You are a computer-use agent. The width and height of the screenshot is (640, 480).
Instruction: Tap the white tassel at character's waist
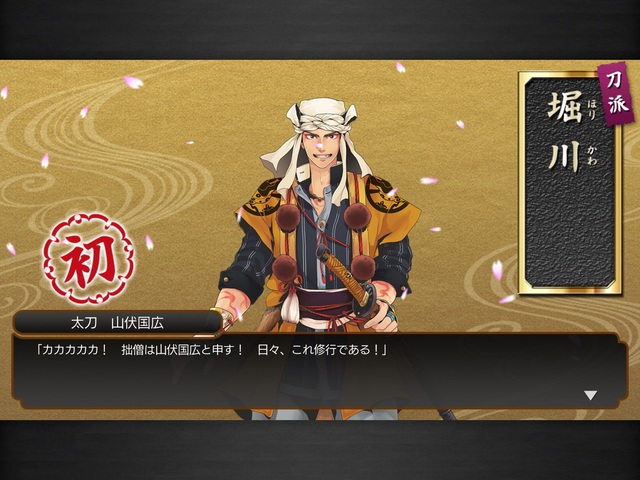click(291, 304)
